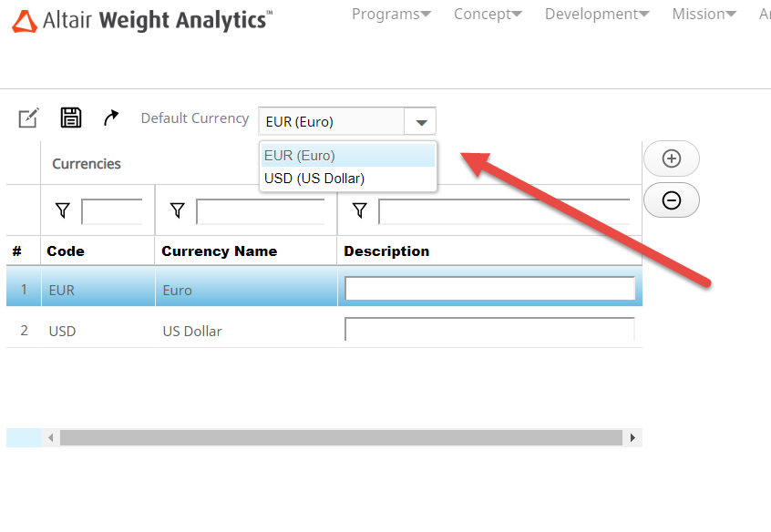Click the Description field in USD row

(x=489, y=330)
